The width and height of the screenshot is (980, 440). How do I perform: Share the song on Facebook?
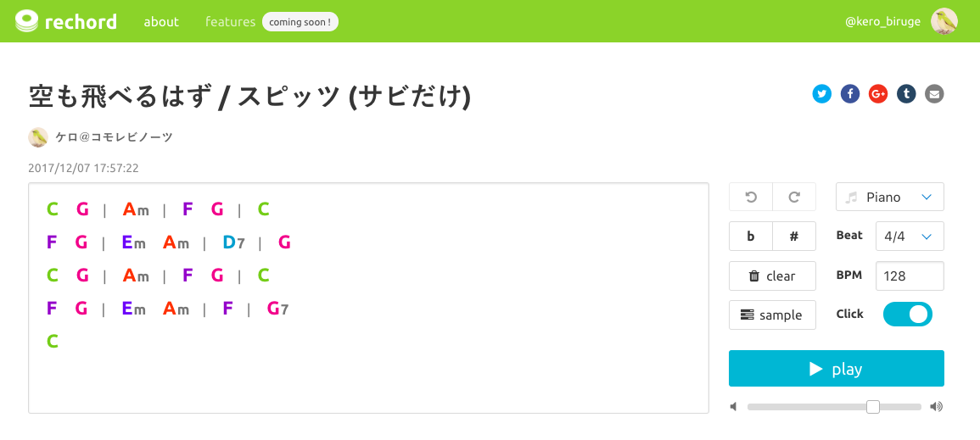(850, 94)
